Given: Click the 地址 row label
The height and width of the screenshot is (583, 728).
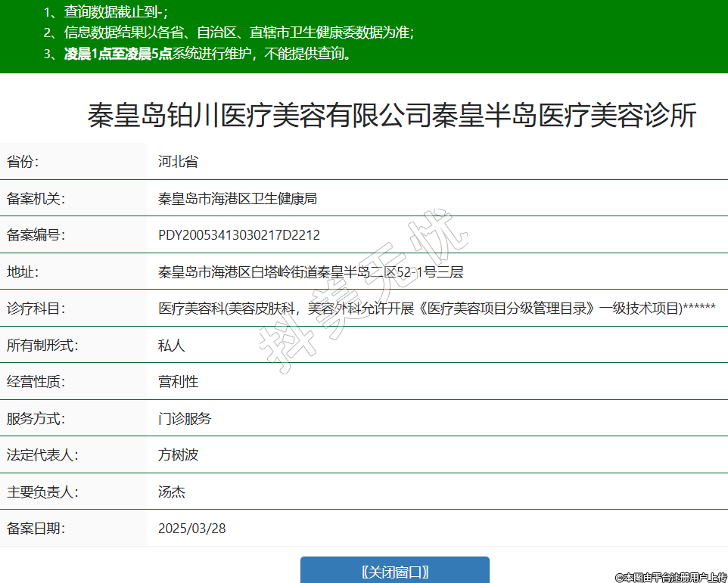Looking at the screenshot, I should (23, 272).
